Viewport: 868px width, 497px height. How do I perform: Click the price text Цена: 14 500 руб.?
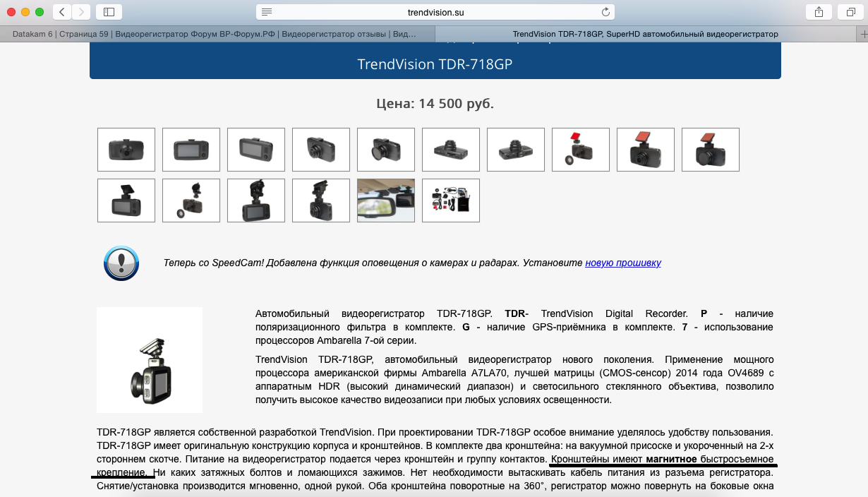point(435,104)
